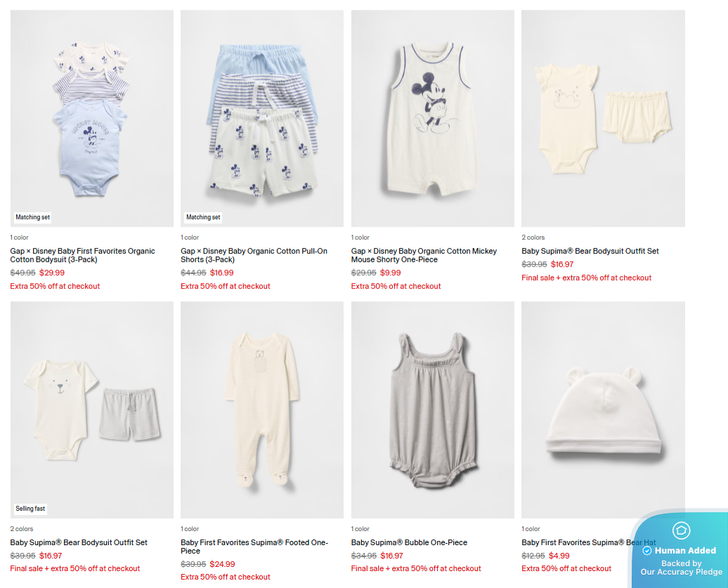This screenshot has width=728, height=588.
Task: Open the white bear hat image
Action: coord(603,410)
